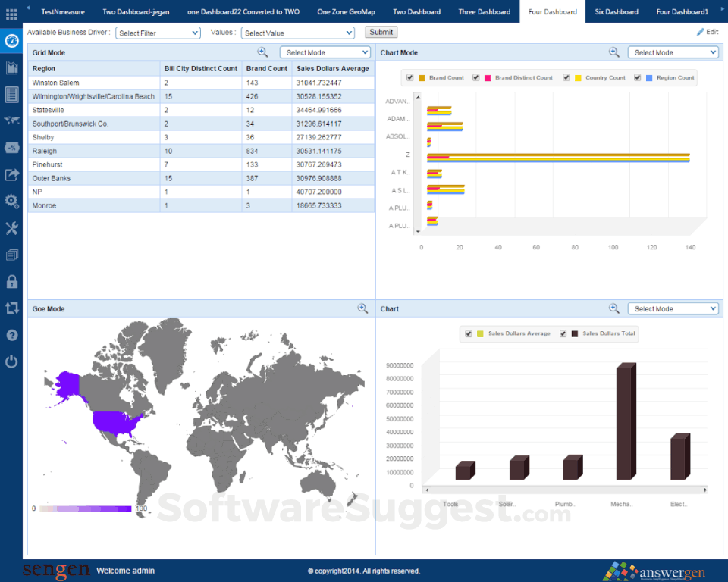This screenshot has width=728, height=582.
Task: Select the Raleigh region cell
Action: (94, 151)
